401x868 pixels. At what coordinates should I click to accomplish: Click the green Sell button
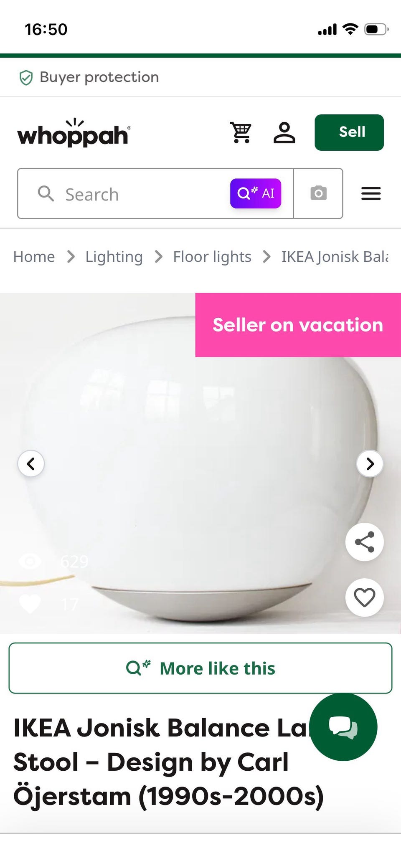click(349, 132)
